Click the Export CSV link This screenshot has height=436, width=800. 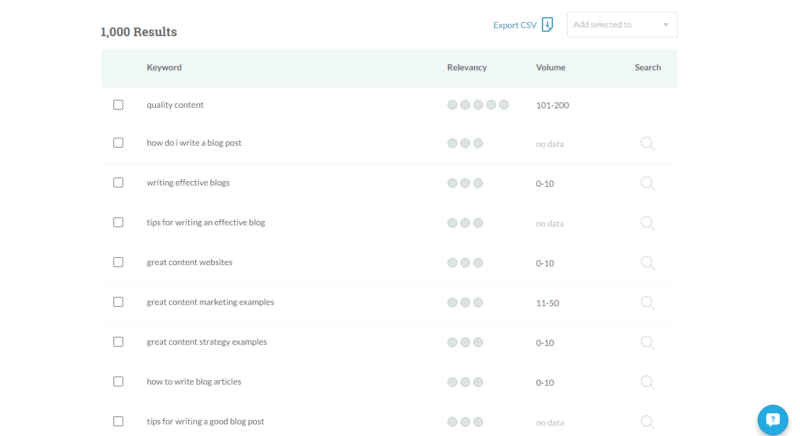coord(515,25)
